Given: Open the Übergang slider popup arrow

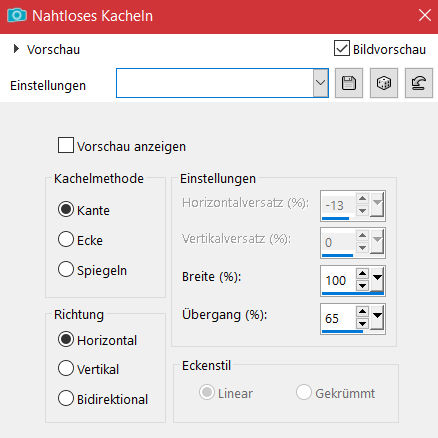Looking at the screenshot, I should coord(377,317).
